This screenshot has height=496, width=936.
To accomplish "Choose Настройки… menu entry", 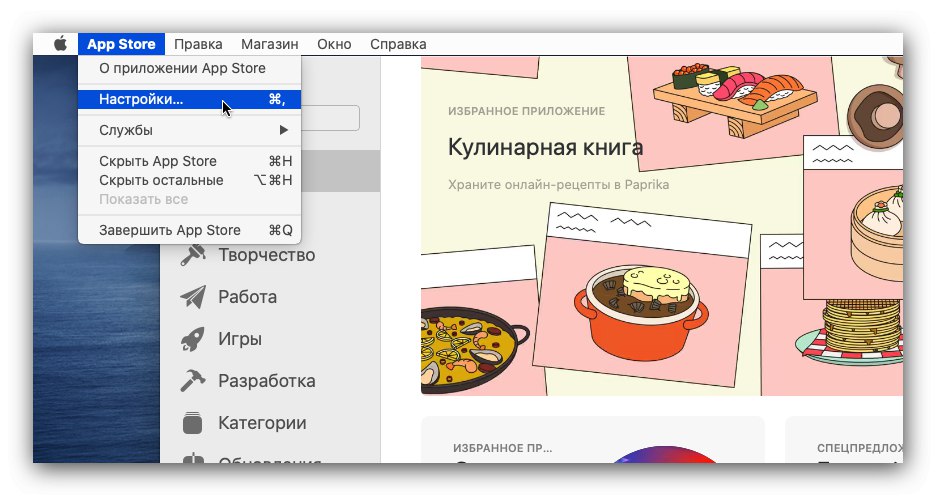I will pyautogui.click(x=189, y=99).
